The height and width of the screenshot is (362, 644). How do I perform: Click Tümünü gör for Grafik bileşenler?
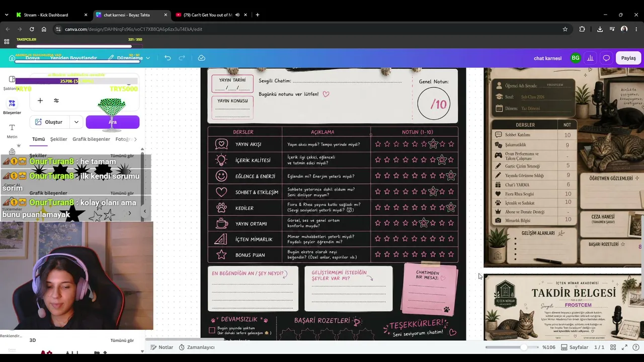pyautogui.click(x=122, y=193)
